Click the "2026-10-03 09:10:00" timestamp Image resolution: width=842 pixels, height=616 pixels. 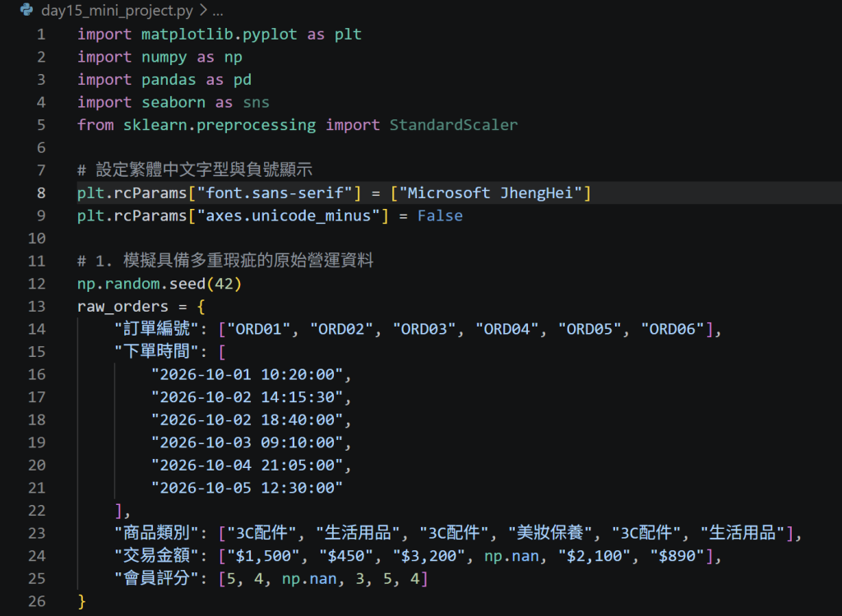click(247, 442)
